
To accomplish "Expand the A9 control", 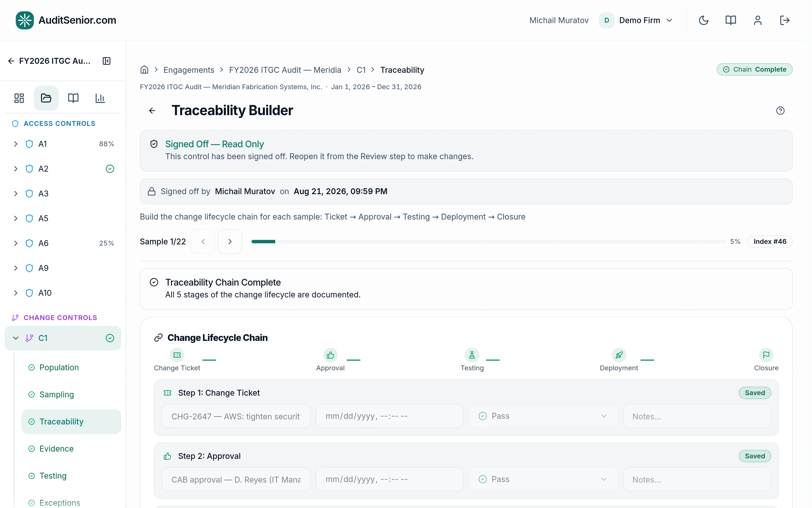I will click(16, 268).
